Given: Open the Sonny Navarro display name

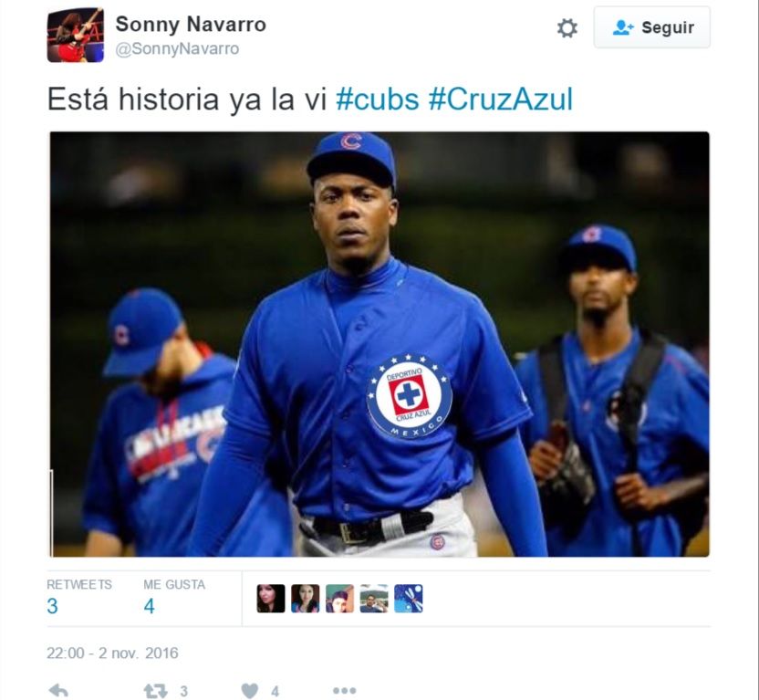Looking at the screenshot, I should (191, 25).
